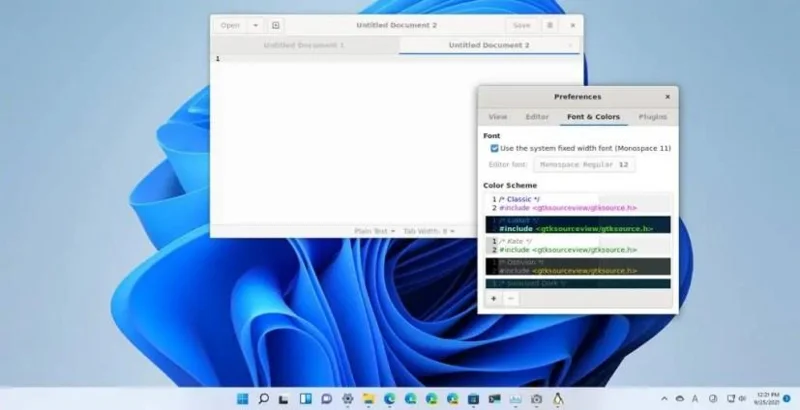Click the Linux penguin icon on the taskbar
Screen dimensions: 800x410
coord(558,399)
